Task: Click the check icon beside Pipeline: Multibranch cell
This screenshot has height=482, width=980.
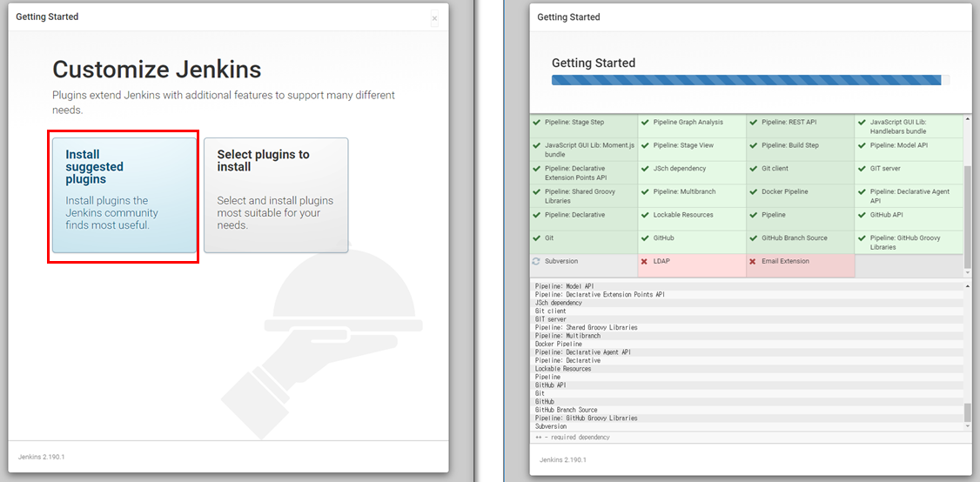Action: pos(645,192)
